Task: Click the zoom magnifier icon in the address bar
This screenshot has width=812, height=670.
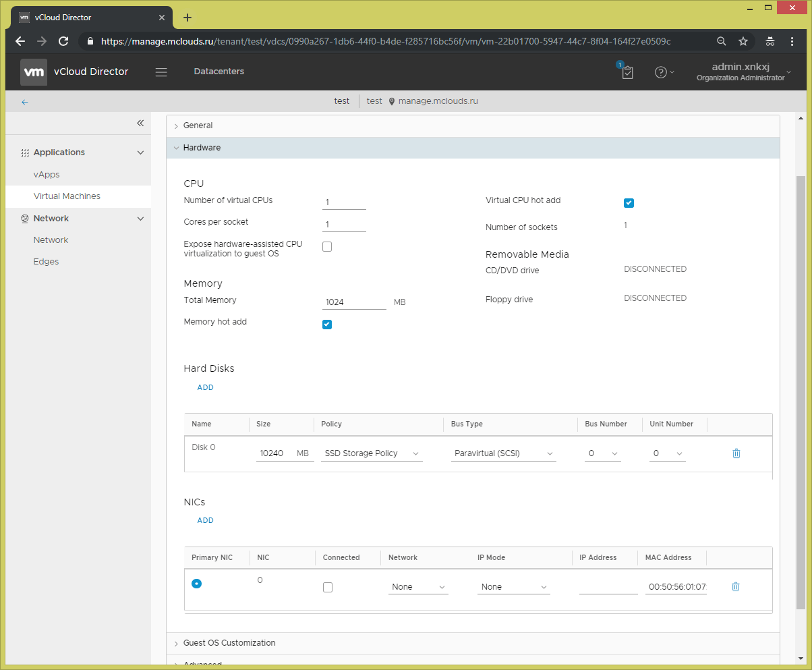Action: point(722,41)
